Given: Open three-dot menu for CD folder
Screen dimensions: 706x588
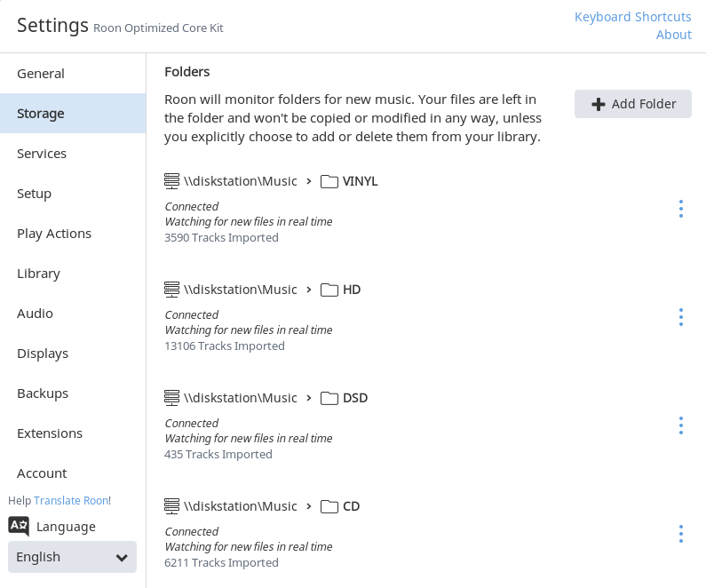Looking at the screenshot, I should tap(680, 534).
